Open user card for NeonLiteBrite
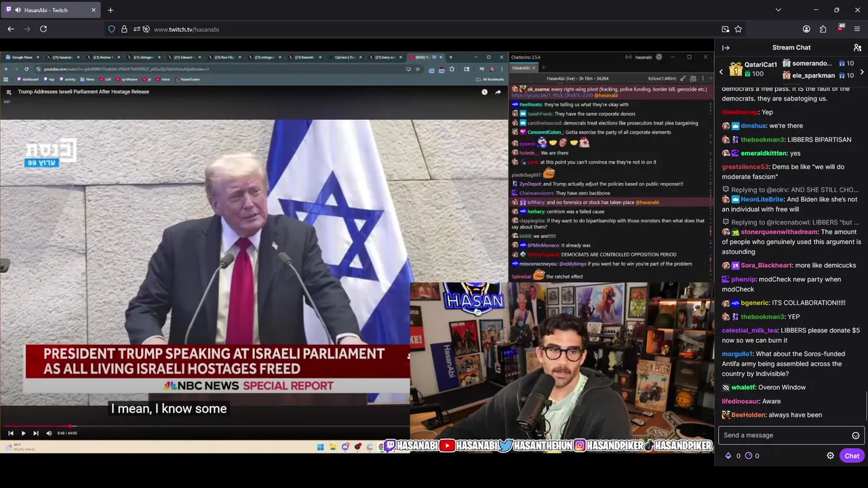This screenshot has height=488, width=868. [762, 199]
